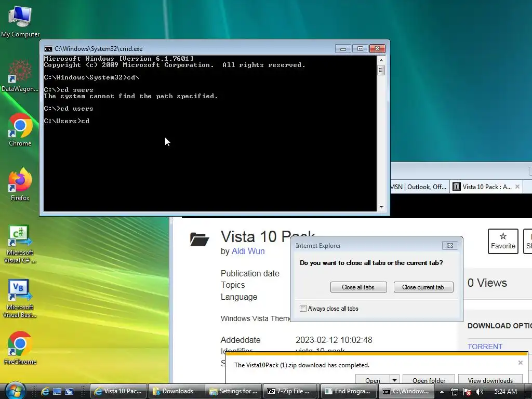Click the Switch Windows quick launch icon
The height and width of the screenshot is (399, 532).
pos(69,391)
